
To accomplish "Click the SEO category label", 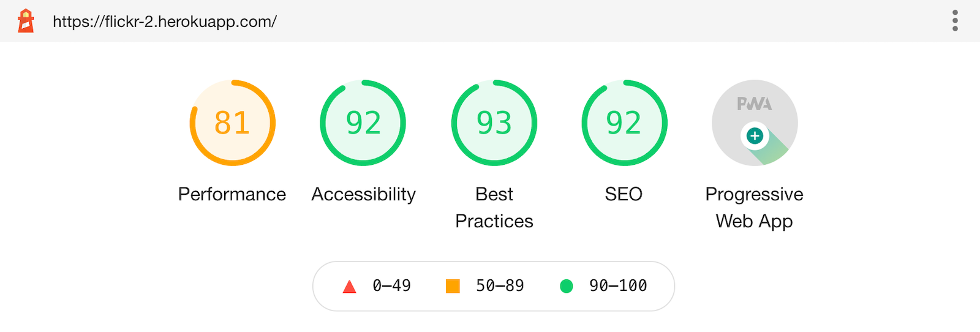I will [x=624, y=194].
